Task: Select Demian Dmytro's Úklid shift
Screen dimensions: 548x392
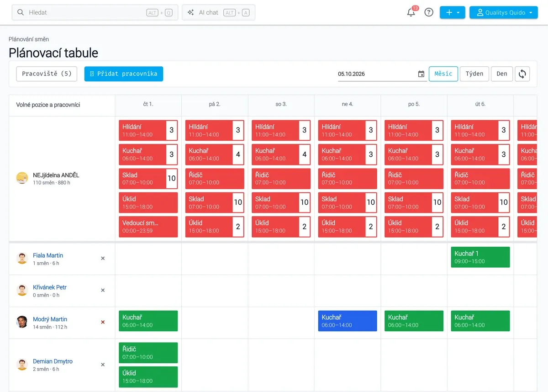Action: tap(148, 377)
